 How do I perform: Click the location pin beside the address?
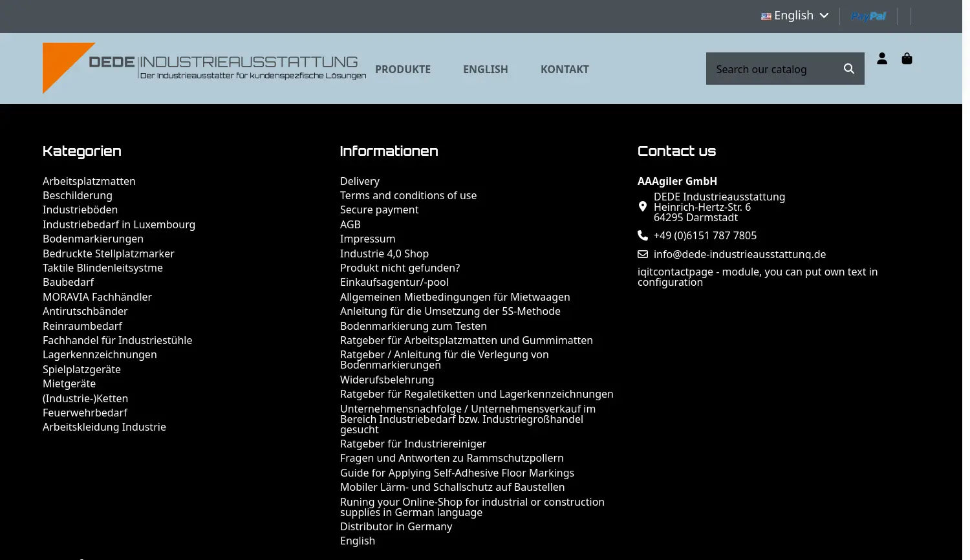pos(642,206)
